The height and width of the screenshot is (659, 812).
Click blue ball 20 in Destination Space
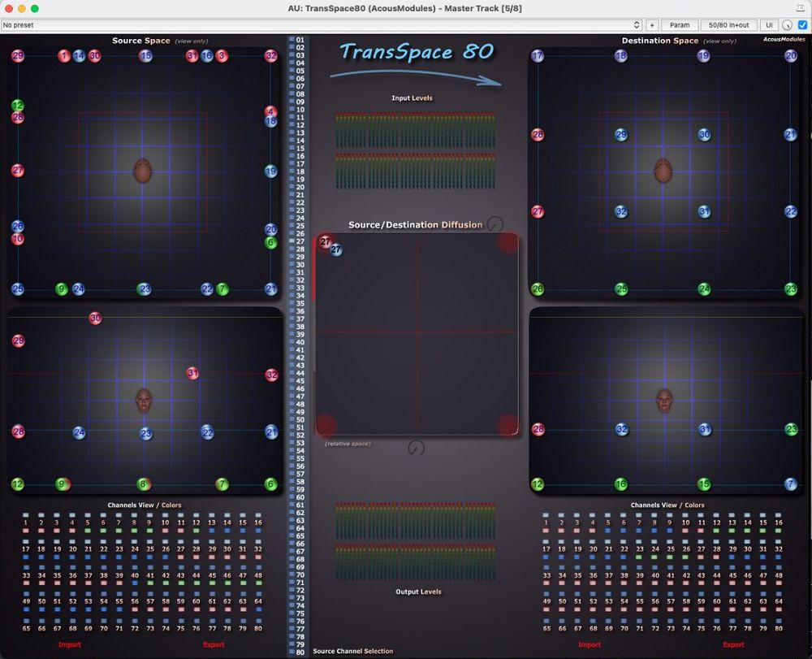click(791, 55)
